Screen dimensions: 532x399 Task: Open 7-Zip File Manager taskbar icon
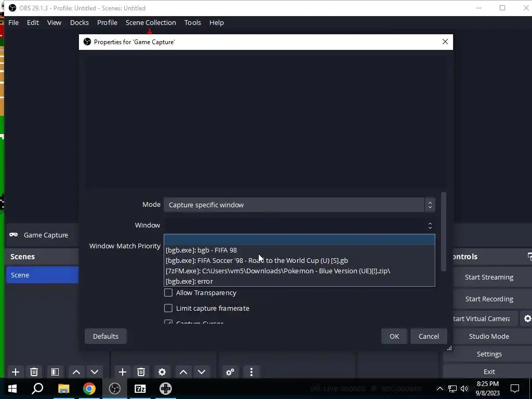pyautogui.click(x=140, y=389)
